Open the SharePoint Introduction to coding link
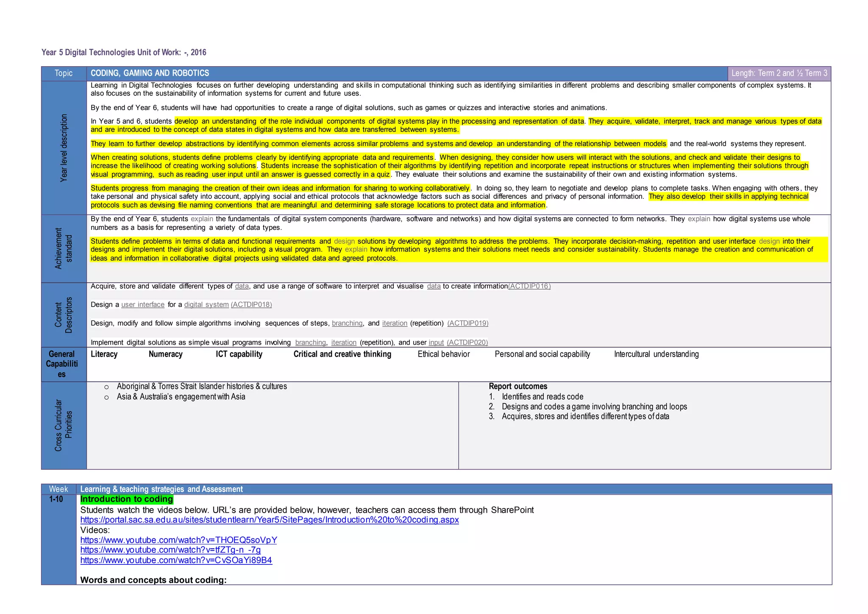Image resolution: width=868 pixels, height=614 pixels. [269, 520]
